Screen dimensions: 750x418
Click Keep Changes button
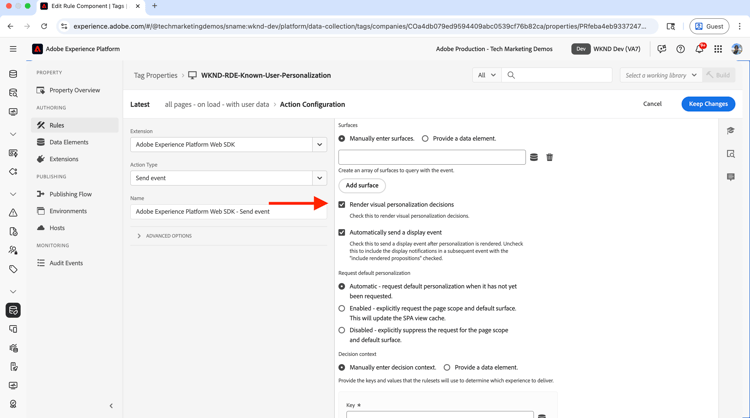pos(708,104)
